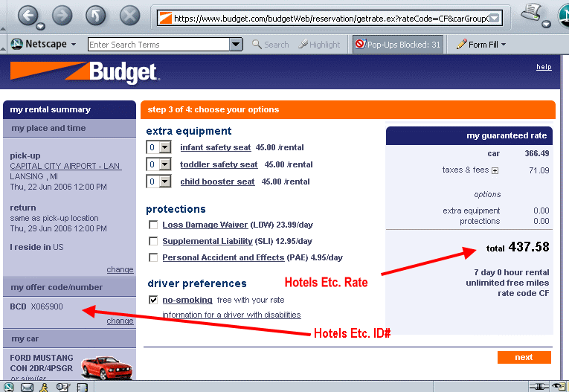Click the browser Forward arrow button
The height and width of the screenshot is (392, 569).
pos(62,16)
